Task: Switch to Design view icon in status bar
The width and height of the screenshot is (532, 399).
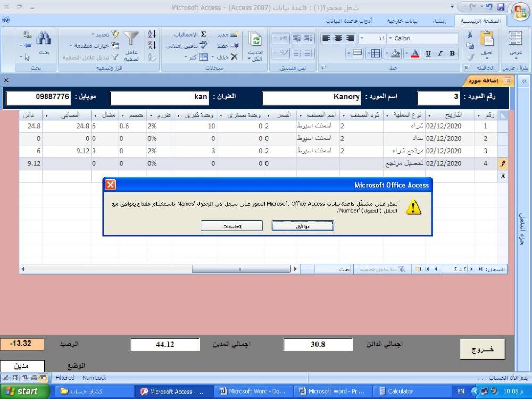Action: tap(5, 378)
